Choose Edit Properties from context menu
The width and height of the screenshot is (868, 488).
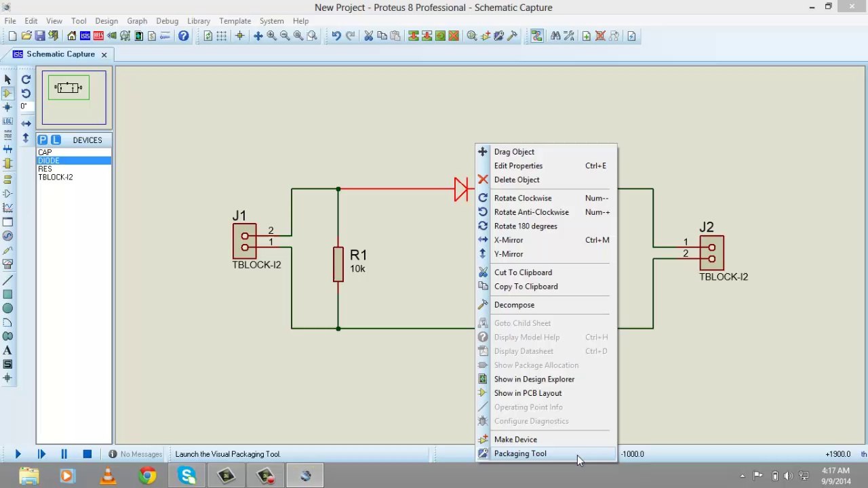[546, 165]
